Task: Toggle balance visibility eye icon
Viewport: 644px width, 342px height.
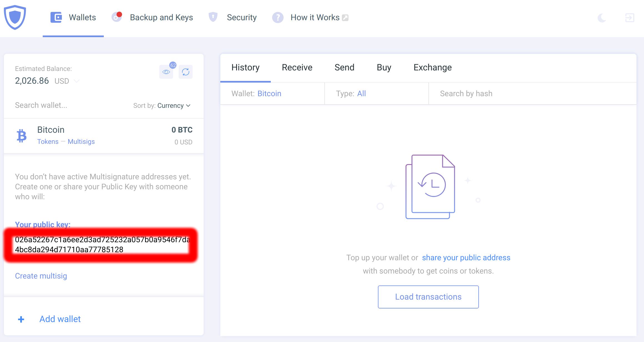Action: pyautogui.click(x=166, y=72)
